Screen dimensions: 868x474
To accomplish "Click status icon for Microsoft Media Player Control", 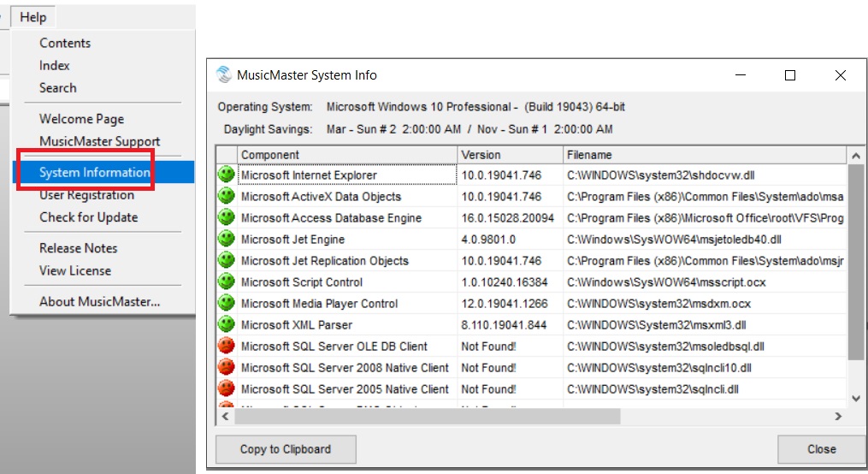I will pos(226,303).
